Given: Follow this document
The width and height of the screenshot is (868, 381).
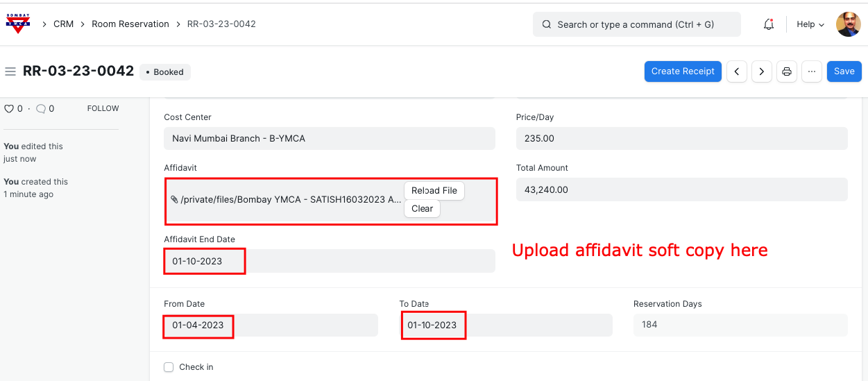Looking at the screenshot, I should tap(103, 109).
